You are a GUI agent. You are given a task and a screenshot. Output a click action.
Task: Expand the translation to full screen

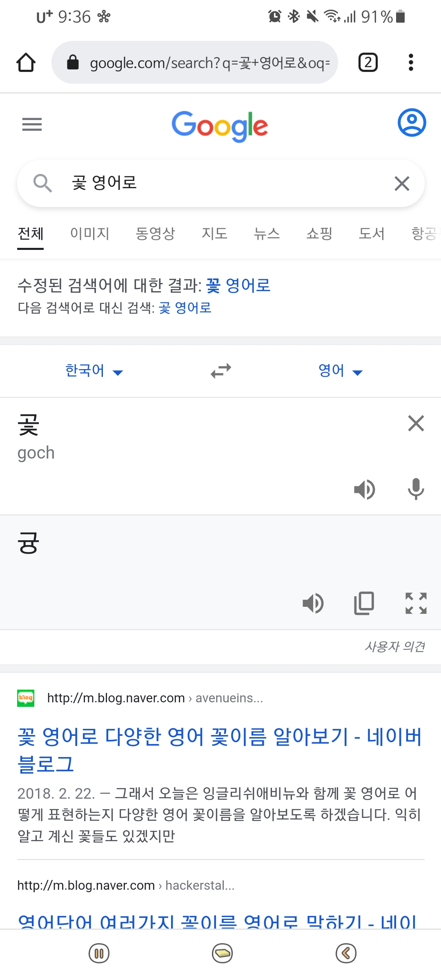point(416,603)
